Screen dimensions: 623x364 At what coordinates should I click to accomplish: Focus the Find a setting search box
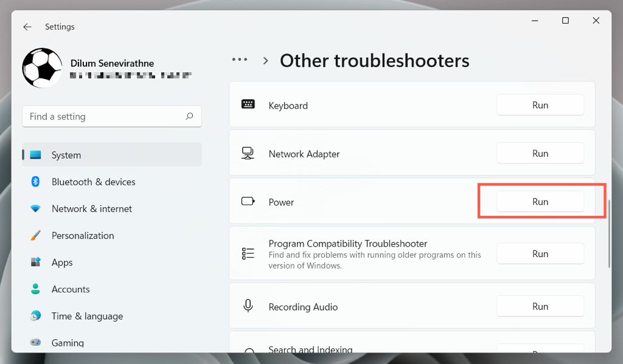coord(112,116)
